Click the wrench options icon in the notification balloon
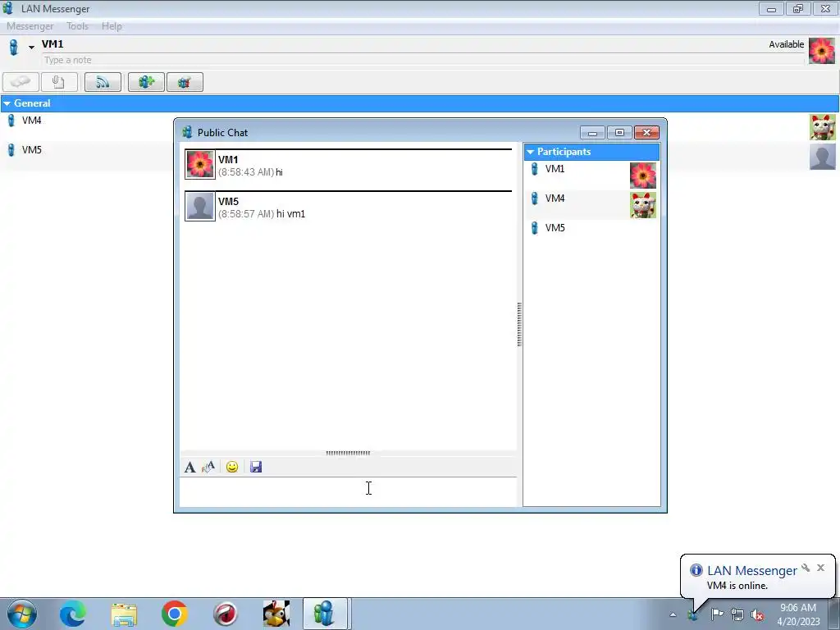Screen dimensions: 840x630 point(806,568)
